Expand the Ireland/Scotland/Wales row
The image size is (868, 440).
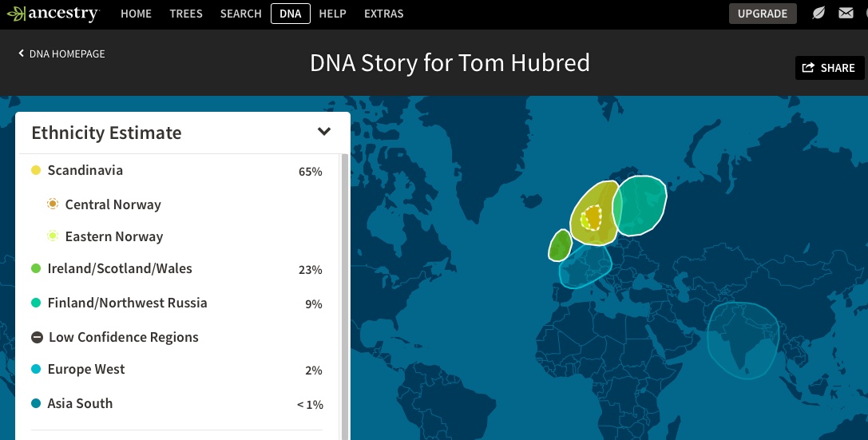click(176, 269)
